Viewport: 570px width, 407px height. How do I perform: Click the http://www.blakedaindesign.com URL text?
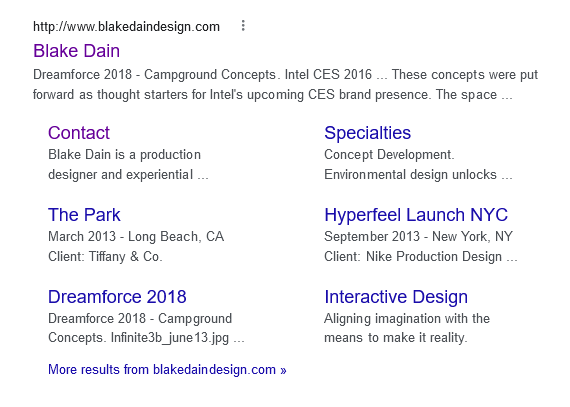click(x=126, y=27)
